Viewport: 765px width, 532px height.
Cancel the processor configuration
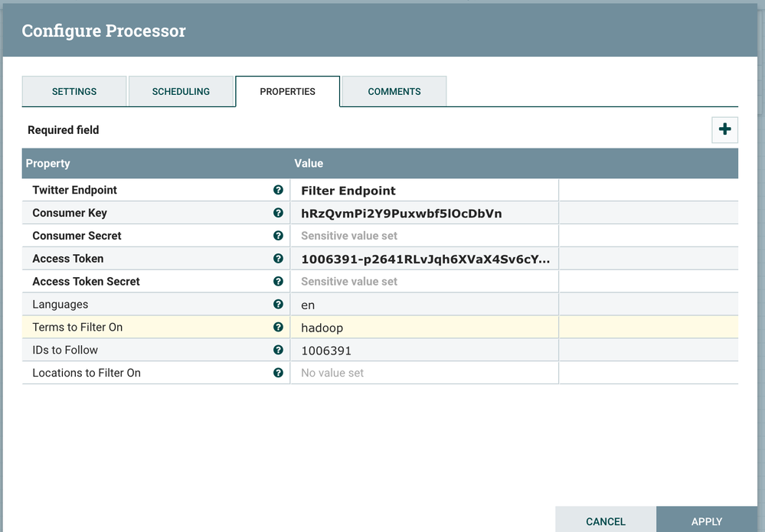tap(605, 521)
